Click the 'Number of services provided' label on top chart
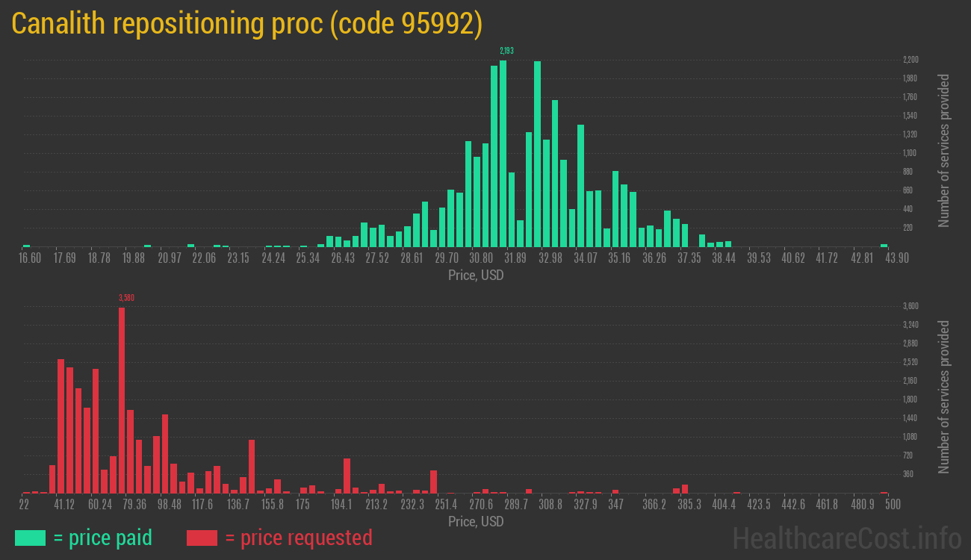Screen dimensions: 971x560 944,150
